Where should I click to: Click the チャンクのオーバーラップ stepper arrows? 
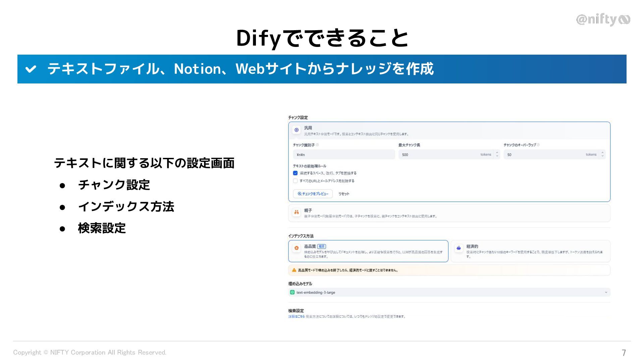point(602,155)
